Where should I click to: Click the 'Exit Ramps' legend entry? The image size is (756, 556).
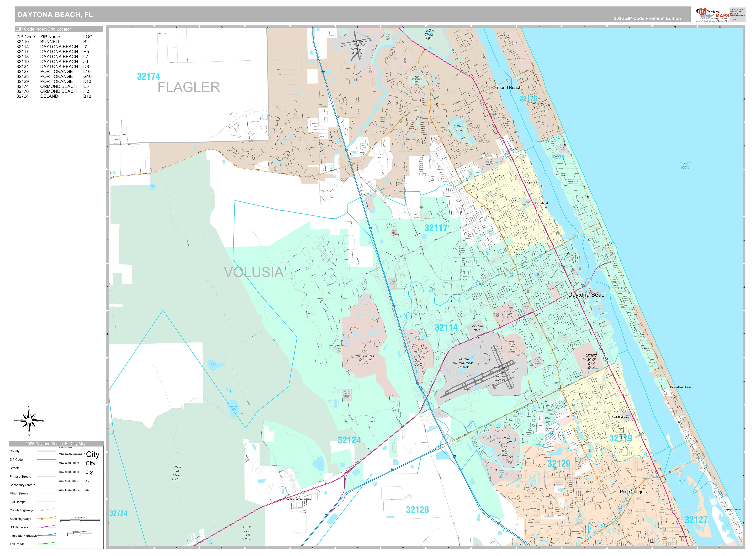coord(17,502)
